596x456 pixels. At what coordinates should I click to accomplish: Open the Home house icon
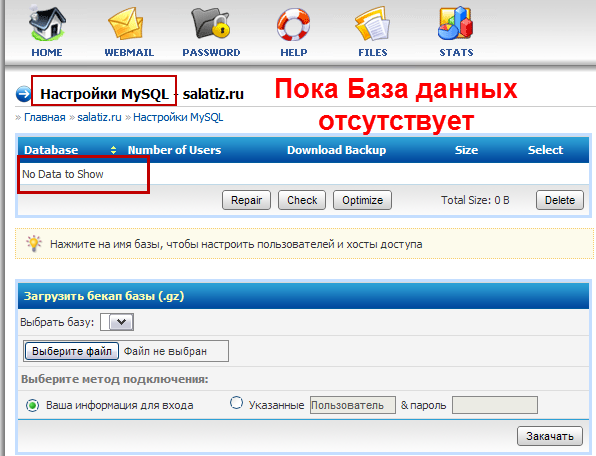pos(47,23)
